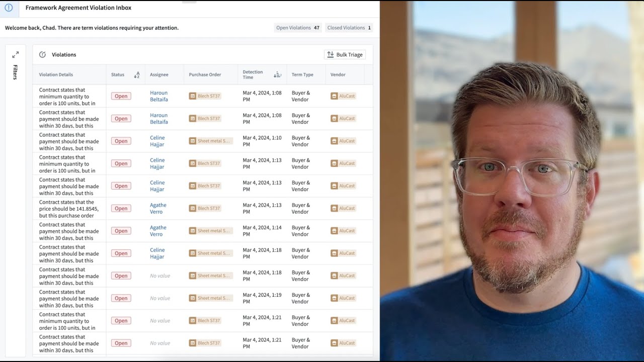Viewport: 644px width, 362px height.
Task: Click the Purchase Order column header
Action: coord(205,75)
